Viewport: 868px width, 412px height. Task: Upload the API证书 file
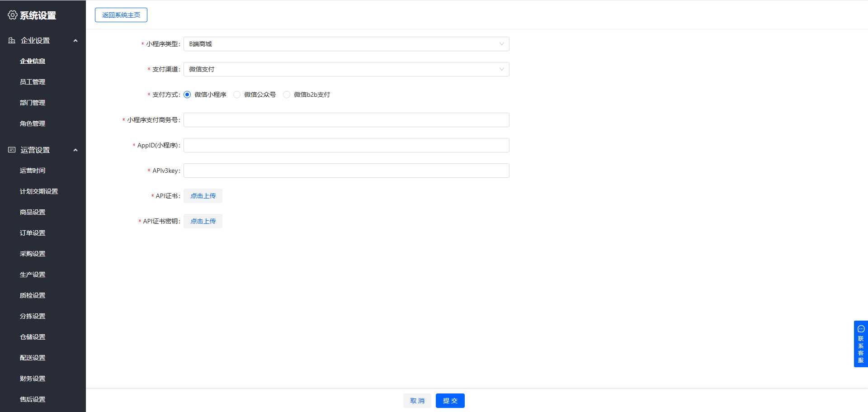(203, 196)
